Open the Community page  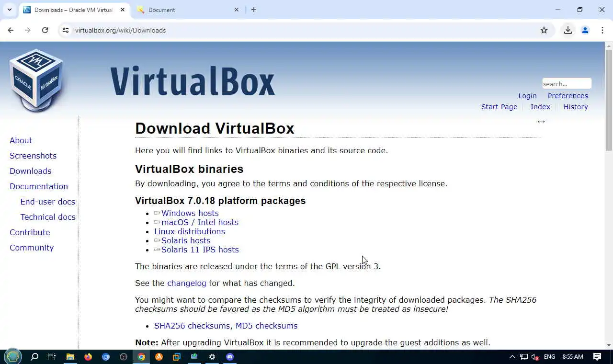pos(32,248)
